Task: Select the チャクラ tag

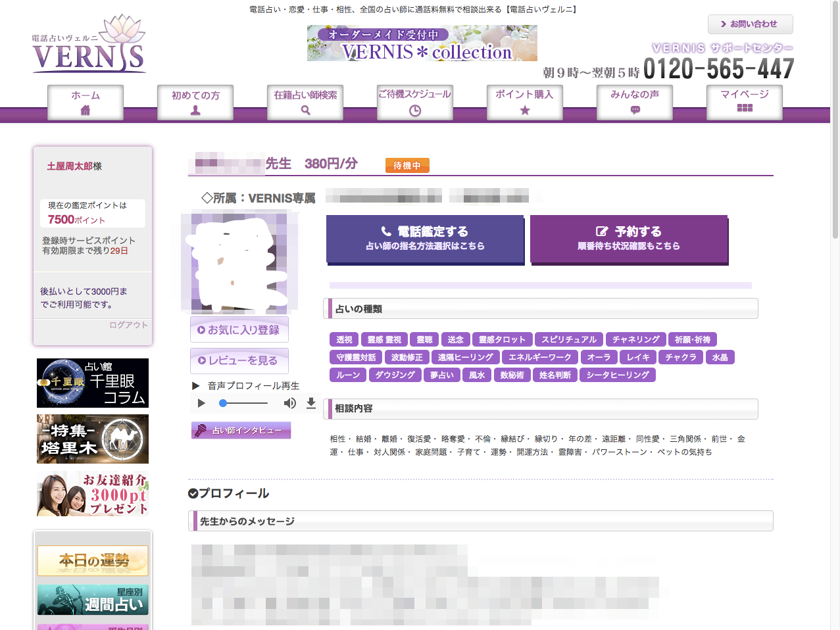Action: tap(681, 357)
